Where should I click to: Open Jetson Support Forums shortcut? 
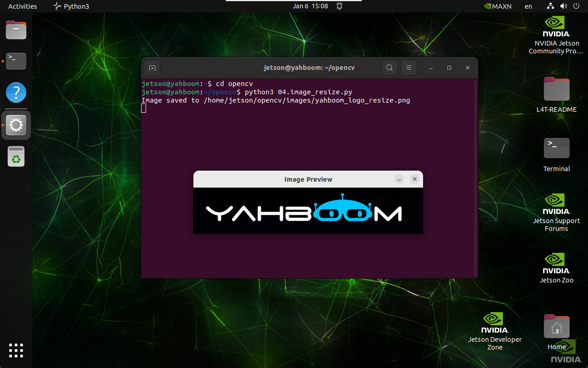[x=556, y=212]
